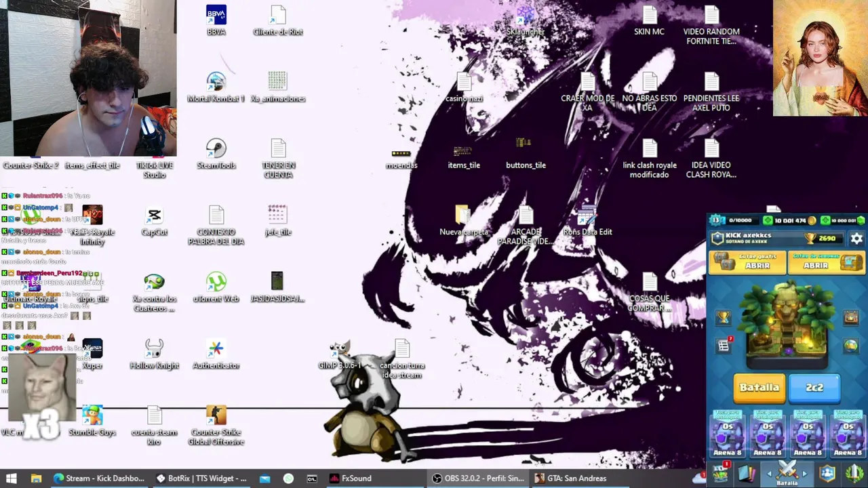This screenshot has height=488, width=868.
Task: Open the Windows Start menu
Action: pos(12,479)
